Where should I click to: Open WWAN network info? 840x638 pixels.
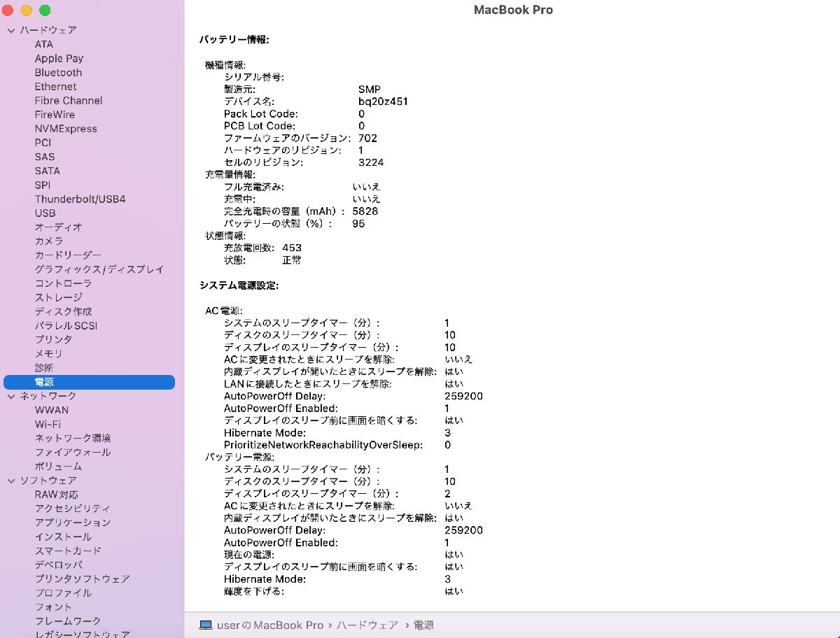52,410
